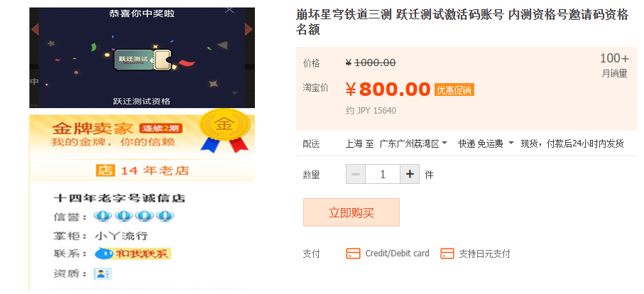
Task: Click the Credit/Debit card payment icon
Action: point(353,254)
